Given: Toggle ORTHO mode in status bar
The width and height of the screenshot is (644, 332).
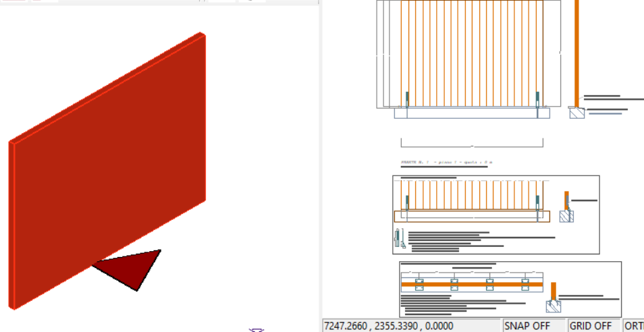Looking at the screenshot, I should [x=635, y=325].
